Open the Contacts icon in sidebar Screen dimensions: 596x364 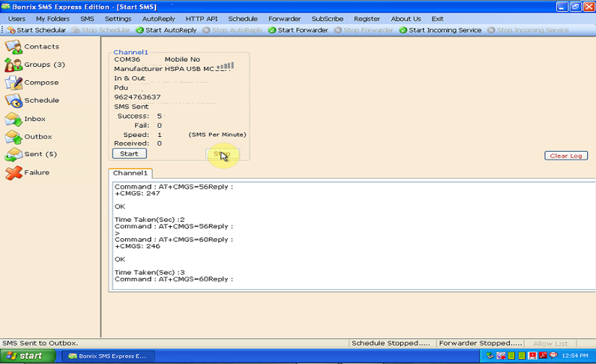click(14, 47)
